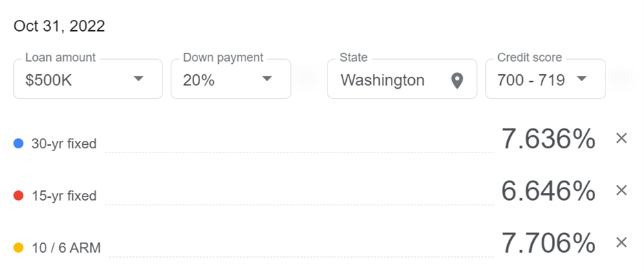Expand the Credit score dropdown arrow
The height and width of the screenshot is (272, 644).
tap(581, 79)
